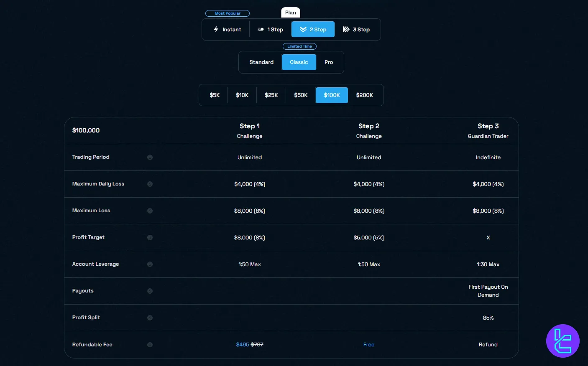Click the info icon beside Maximum Daily Loss
The width and height of the screenshot is (588, 366).
[x=150, y=184]
